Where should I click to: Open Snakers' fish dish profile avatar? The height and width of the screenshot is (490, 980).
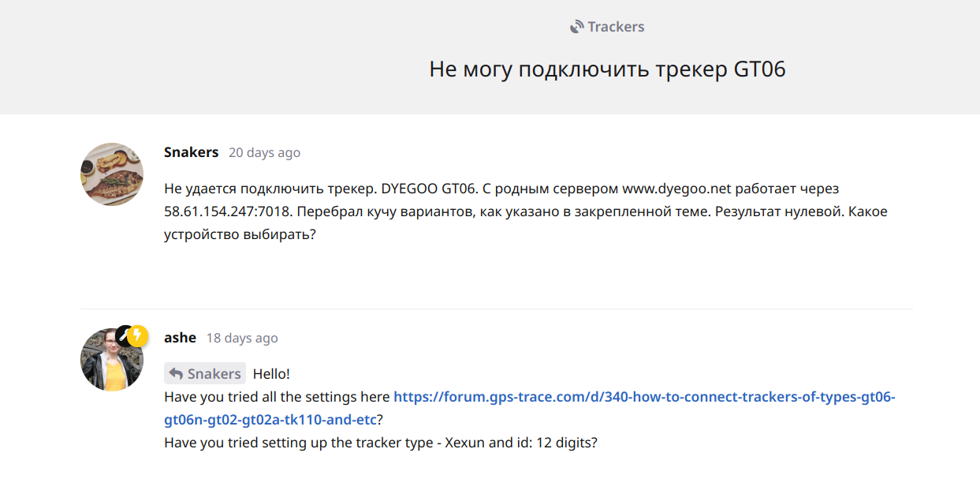coord(112,174)
